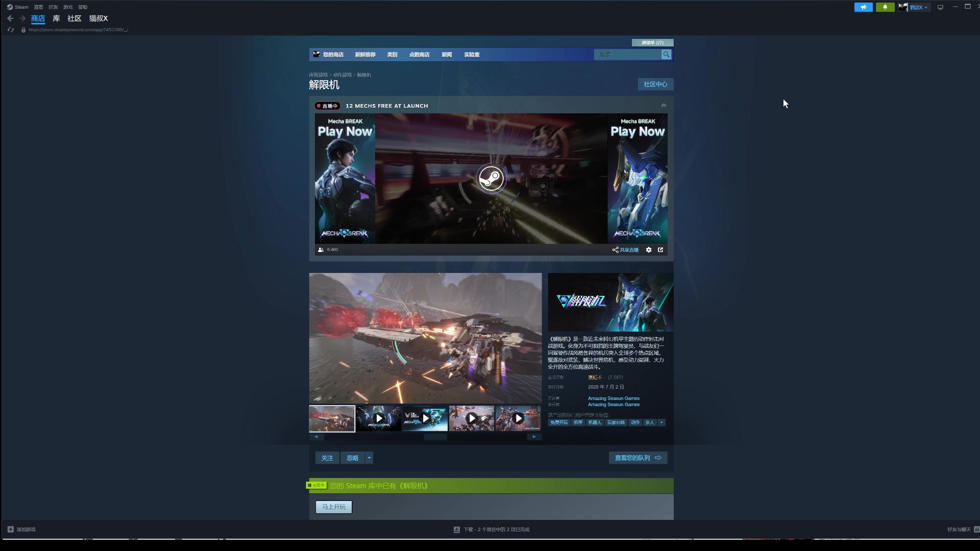The image size is (980, 551).
Task: Open the 好友 menu
Action: pos(53,7)
